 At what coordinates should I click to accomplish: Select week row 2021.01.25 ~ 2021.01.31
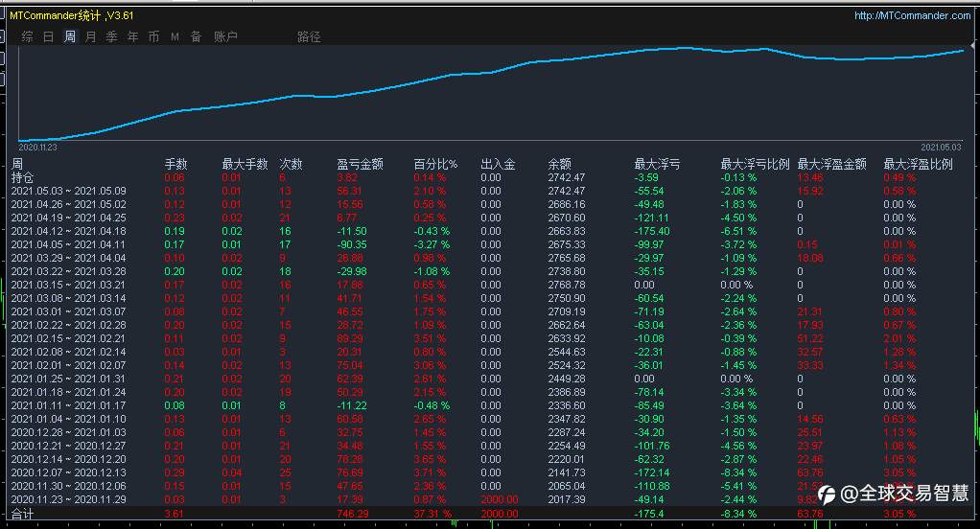(69, 379)
